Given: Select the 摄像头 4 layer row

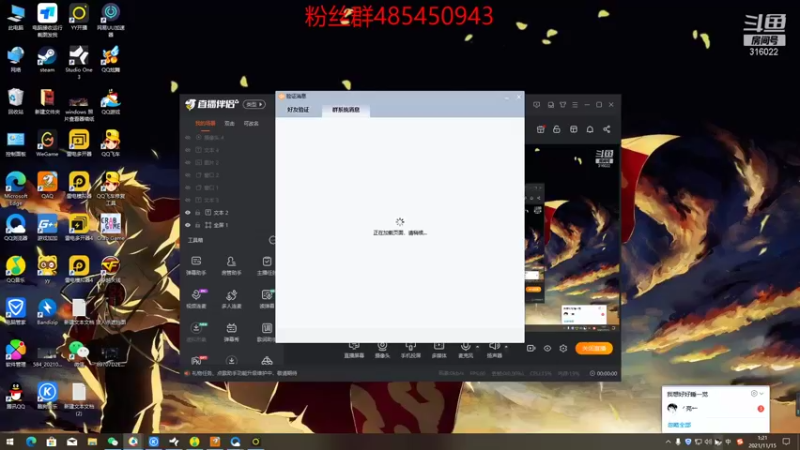Looking at the screenshot, I should click(228, 137).
